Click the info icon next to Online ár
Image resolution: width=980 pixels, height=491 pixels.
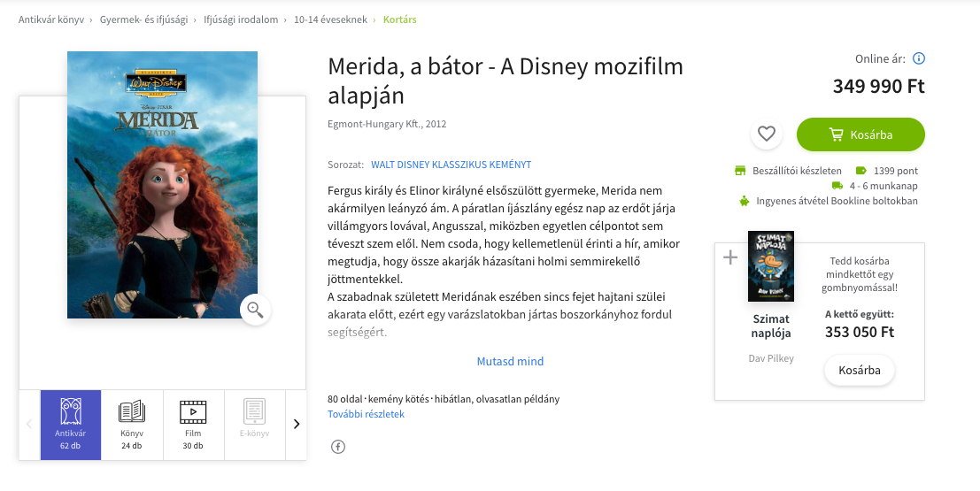918,59
